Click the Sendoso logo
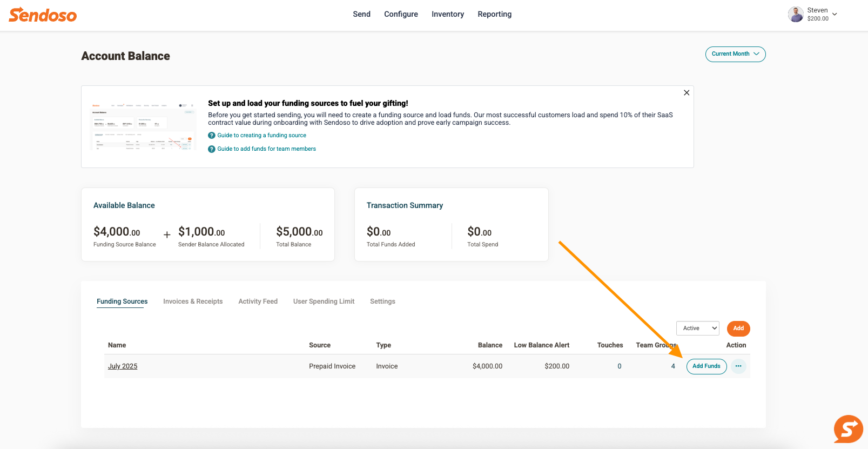 coord(43,15)
